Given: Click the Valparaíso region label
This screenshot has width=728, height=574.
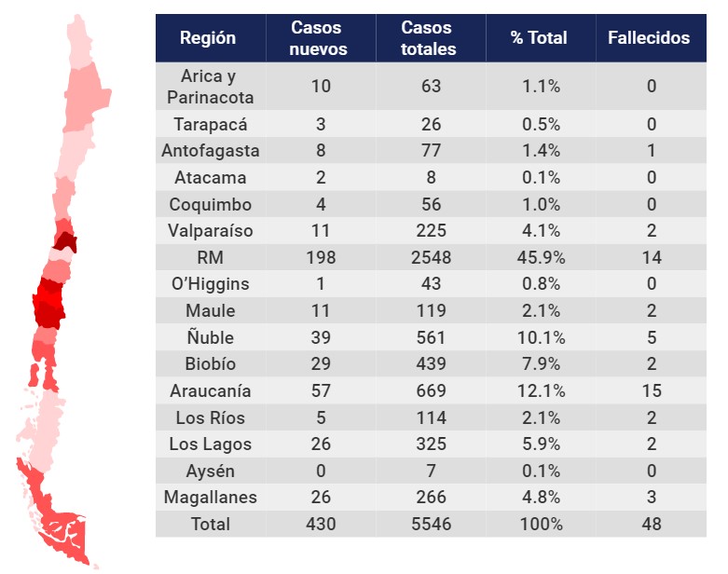Looking at the screenshot, I should coord(211,230).
